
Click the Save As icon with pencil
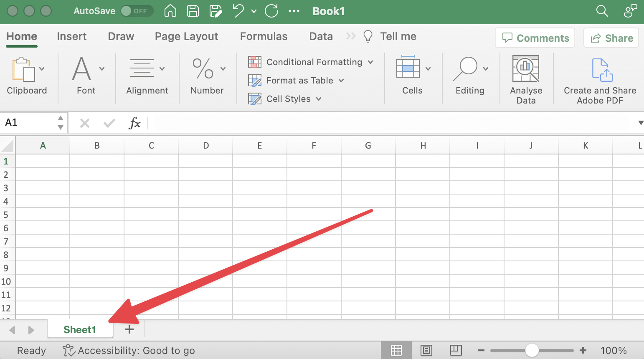tap(216, 11)
